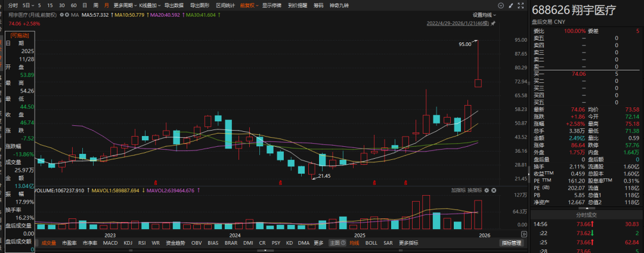Switch to the MACD indicator tab
Image resolution: width=644 pixels, height=253 pixels.
(110, 243)
